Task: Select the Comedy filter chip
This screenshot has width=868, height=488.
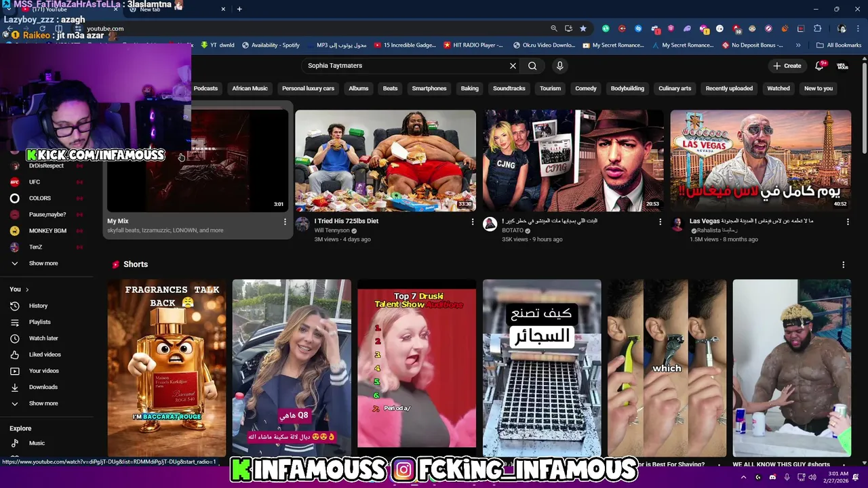Action: tap(586, 88)
